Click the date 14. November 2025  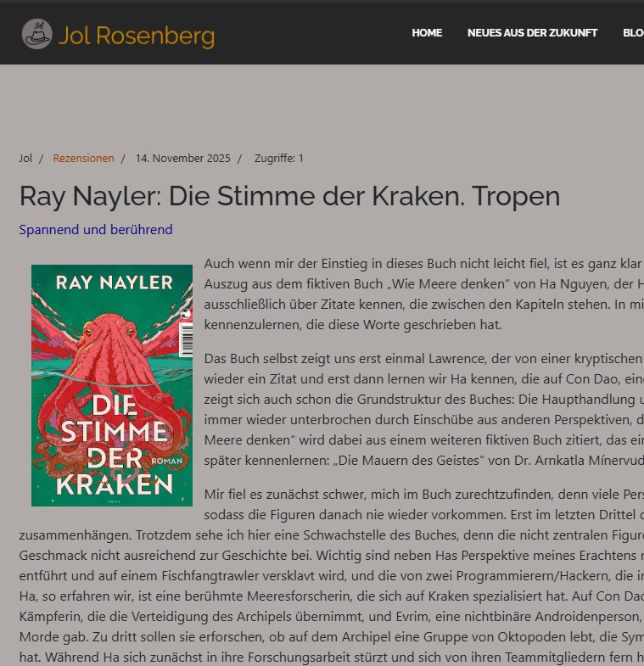(x=182, y=158)
